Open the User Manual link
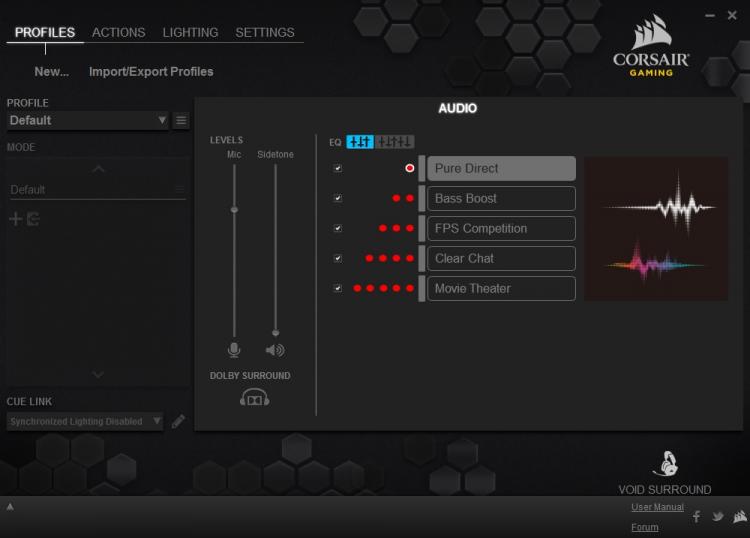 pyautogui.click(x=657, y=507)
